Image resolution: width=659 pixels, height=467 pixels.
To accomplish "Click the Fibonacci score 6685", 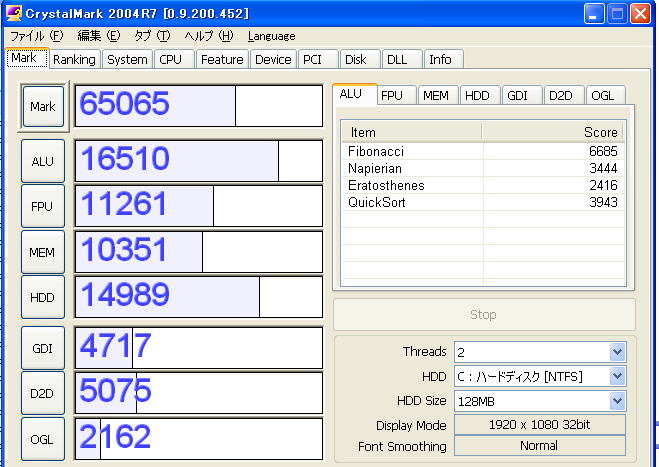I will pyautogui.click(x=603, y=151).
